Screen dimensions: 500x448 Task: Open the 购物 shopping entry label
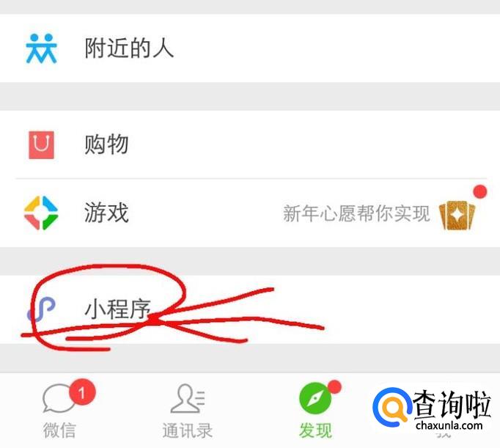tap(106, 144)
